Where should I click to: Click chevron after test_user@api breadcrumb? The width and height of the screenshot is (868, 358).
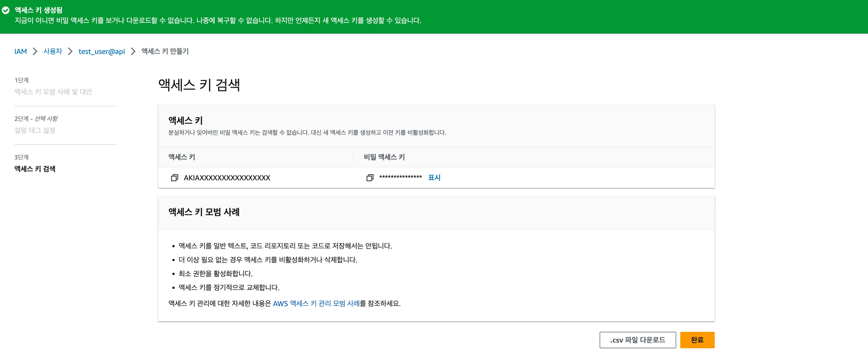pos(133,51)
